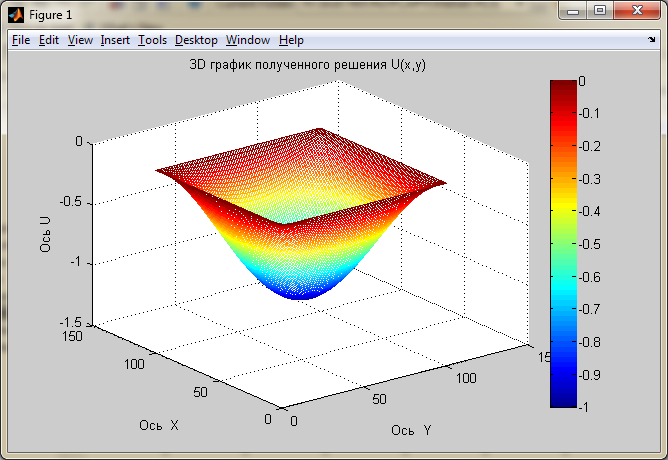Click the colorbar gradient strip
The image size is (668, 460).
click(563, 244)
